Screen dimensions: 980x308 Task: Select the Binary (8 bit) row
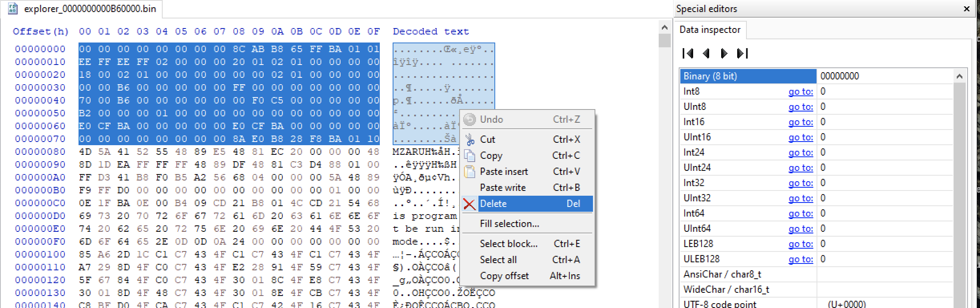click(748, 76)
